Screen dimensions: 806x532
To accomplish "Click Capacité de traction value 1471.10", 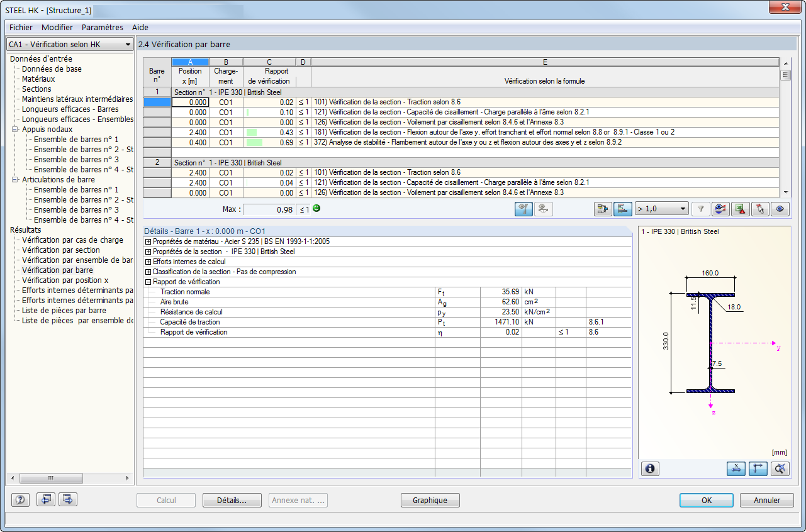I will (x=501, y=322).
